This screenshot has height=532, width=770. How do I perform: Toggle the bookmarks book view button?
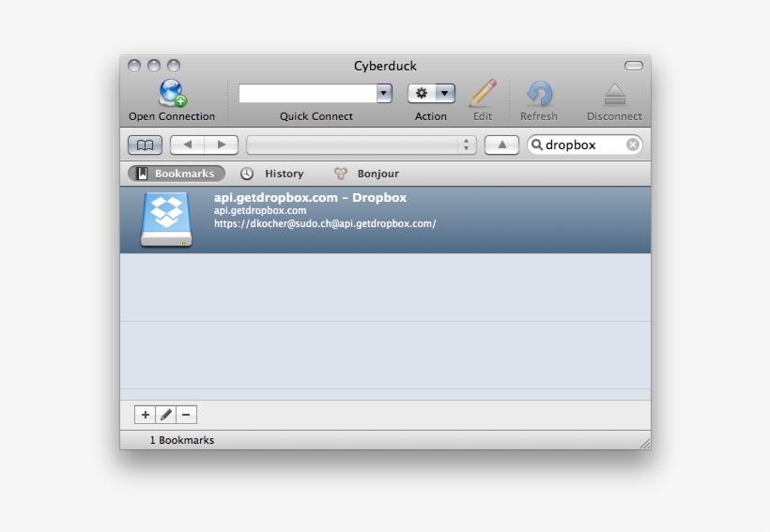(x=145, y=144)
